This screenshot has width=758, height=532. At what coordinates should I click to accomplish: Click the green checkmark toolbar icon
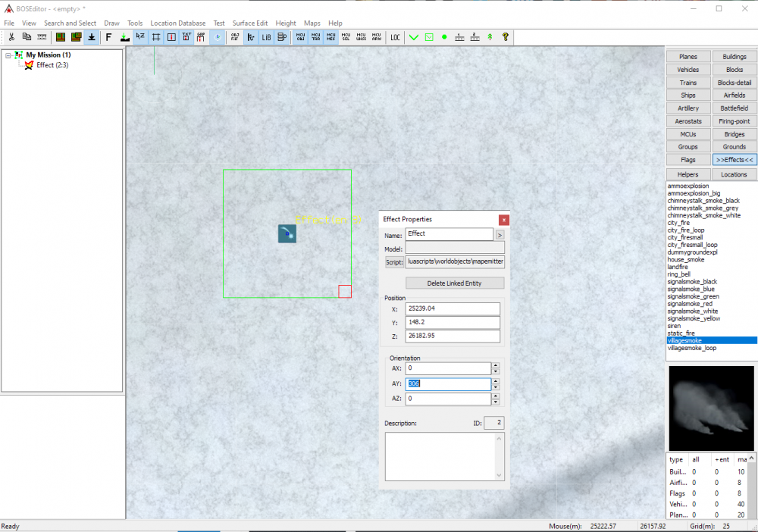[414, 37]
